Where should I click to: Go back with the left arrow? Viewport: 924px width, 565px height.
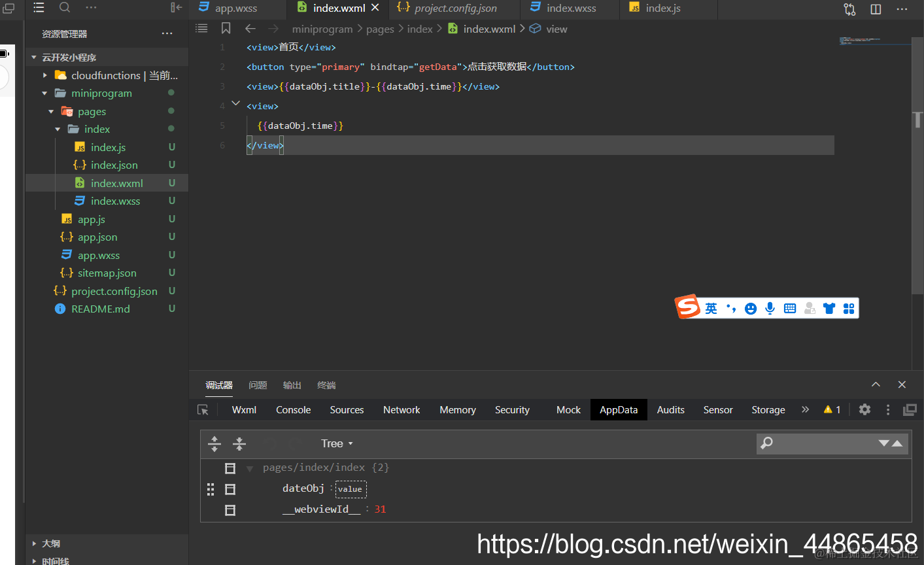[x=250, y=29]
